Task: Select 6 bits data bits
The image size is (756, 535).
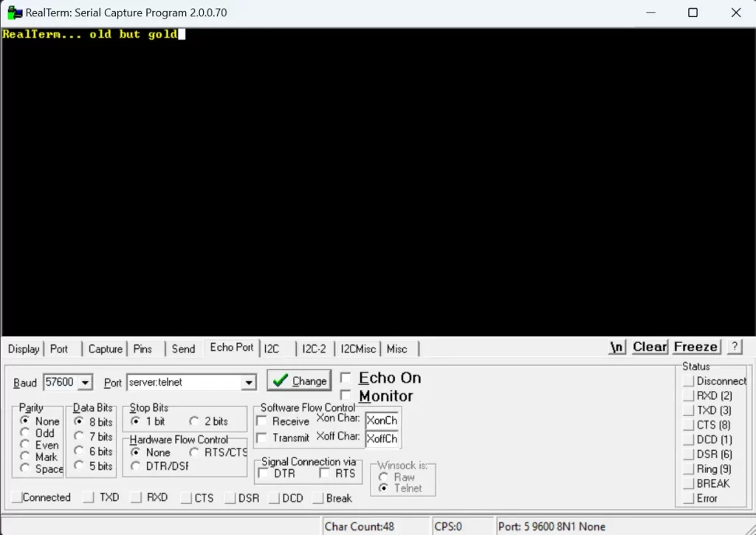Action: (79, 451)
